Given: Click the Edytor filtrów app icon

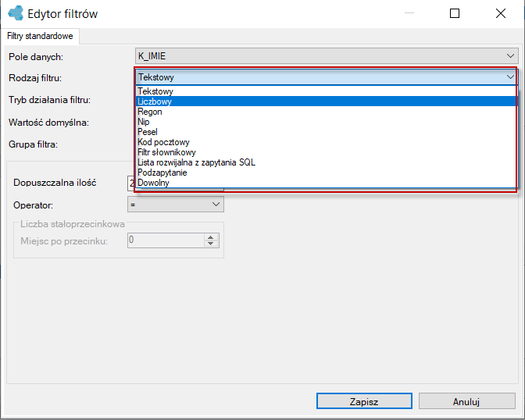Looking at the screenshot, I should 16,13.
